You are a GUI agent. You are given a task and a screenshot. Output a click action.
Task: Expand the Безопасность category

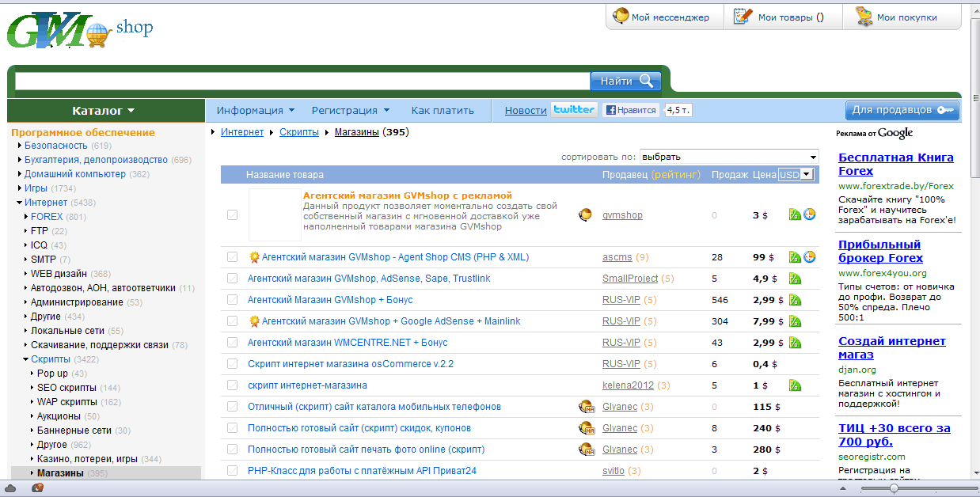[x=19, y=146]
